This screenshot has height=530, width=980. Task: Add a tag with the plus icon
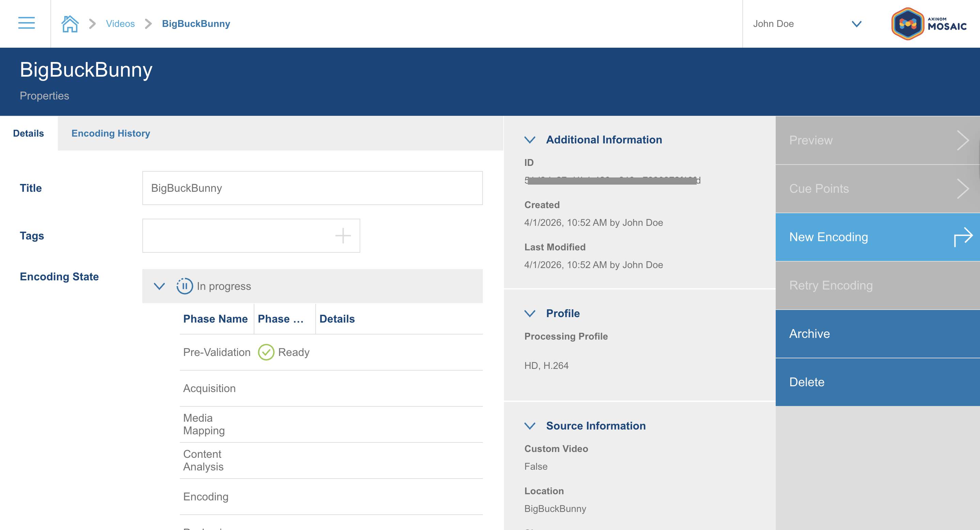coord(343,235)
